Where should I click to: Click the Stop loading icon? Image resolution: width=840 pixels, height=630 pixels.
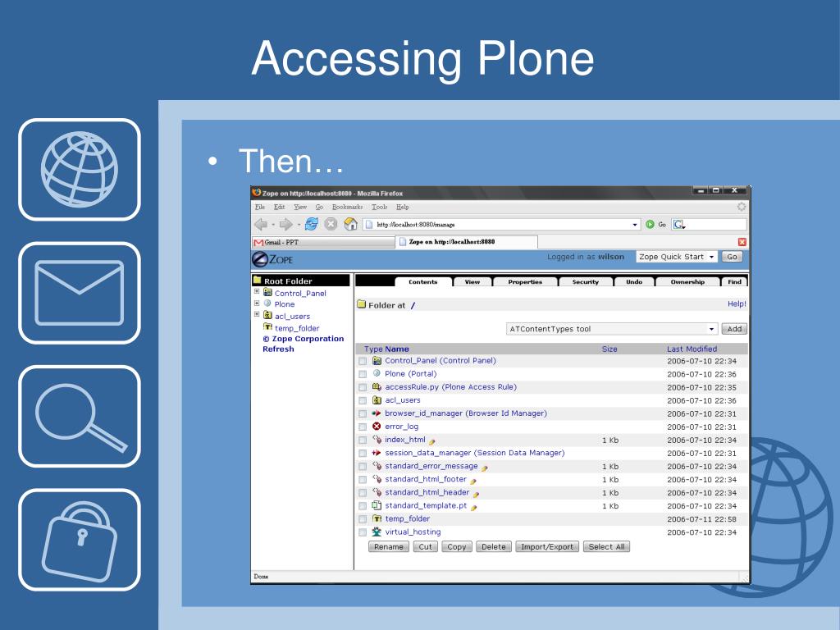(331, 224)
